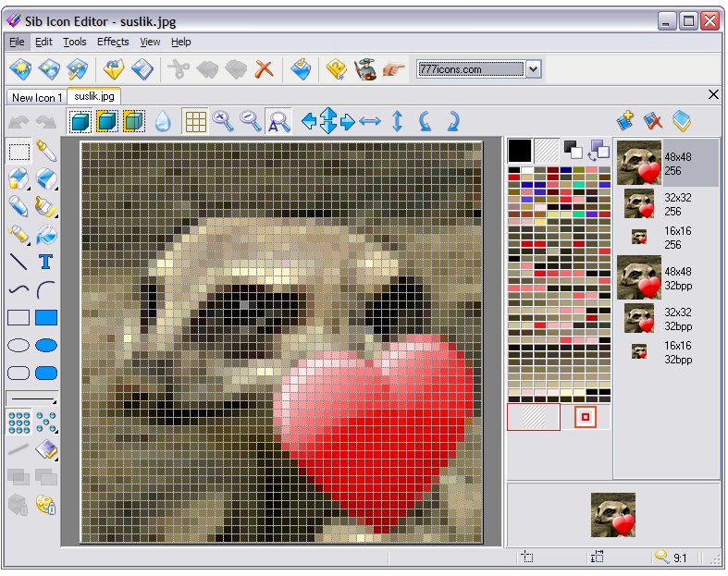Toggle the dense dot pattern brush shape
Viewport: 728px width, 576px height.
tap(19, 423)
